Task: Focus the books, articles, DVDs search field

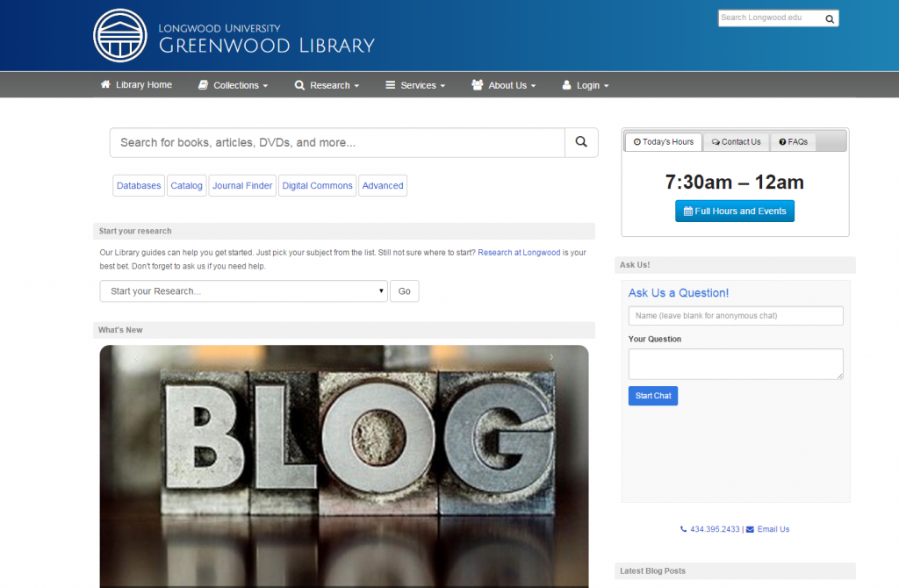Action: click(x=337, y=142)
